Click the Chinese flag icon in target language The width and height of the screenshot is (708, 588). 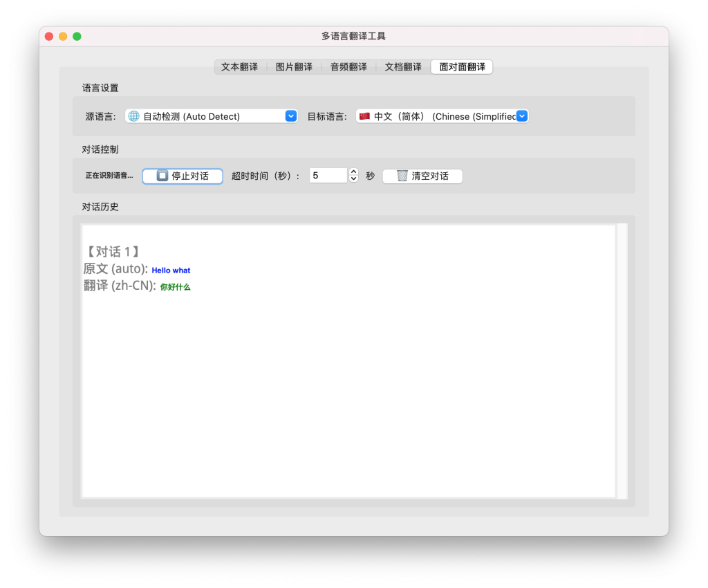[x=364, y=116]
